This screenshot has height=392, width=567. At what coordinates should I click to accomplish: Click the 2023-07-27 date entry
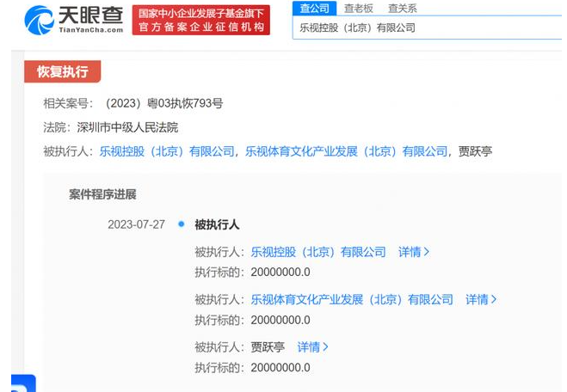click(x=136, y=224)
